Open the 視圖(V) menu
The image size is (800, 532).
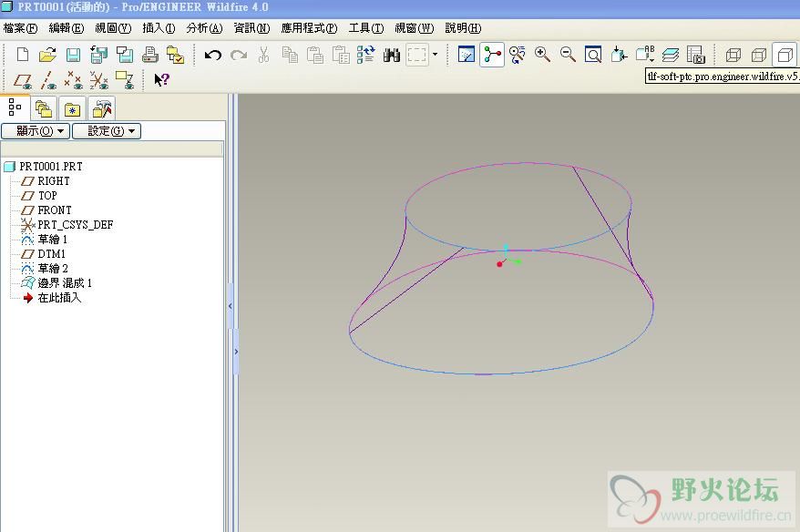pyautogui.click(x=113, y=28)
